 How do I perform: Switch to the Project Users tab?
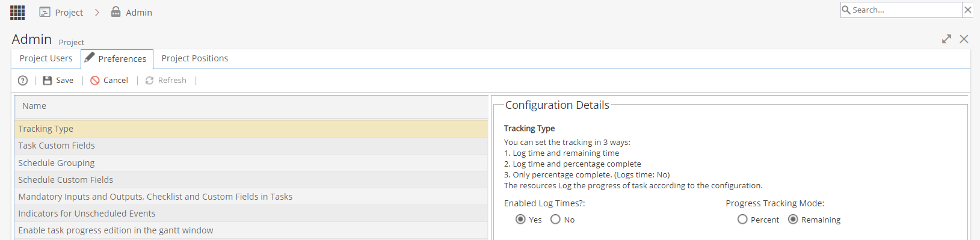click(46, 58)
